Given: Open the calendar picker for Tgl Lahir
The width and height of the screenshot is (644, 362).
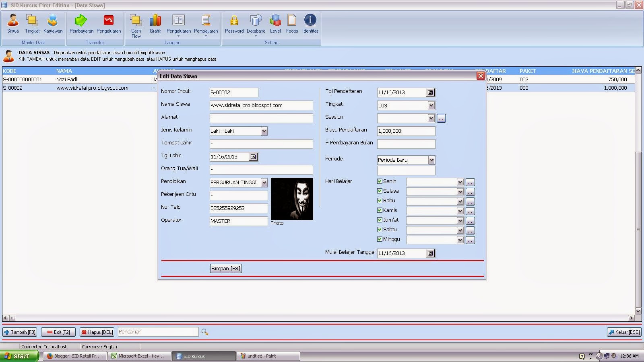Looking at the screenshot, I should pyautogui.click(x=253, y=156).
